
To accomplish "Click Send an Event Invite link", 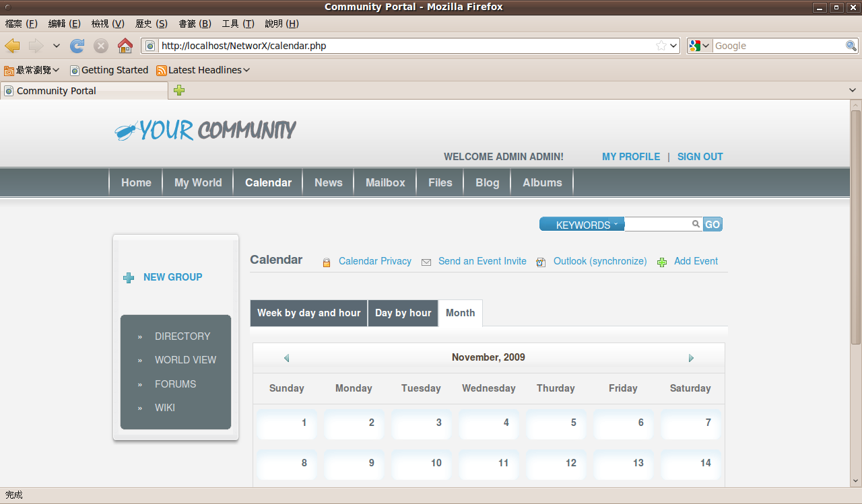I will pos(482,261).
